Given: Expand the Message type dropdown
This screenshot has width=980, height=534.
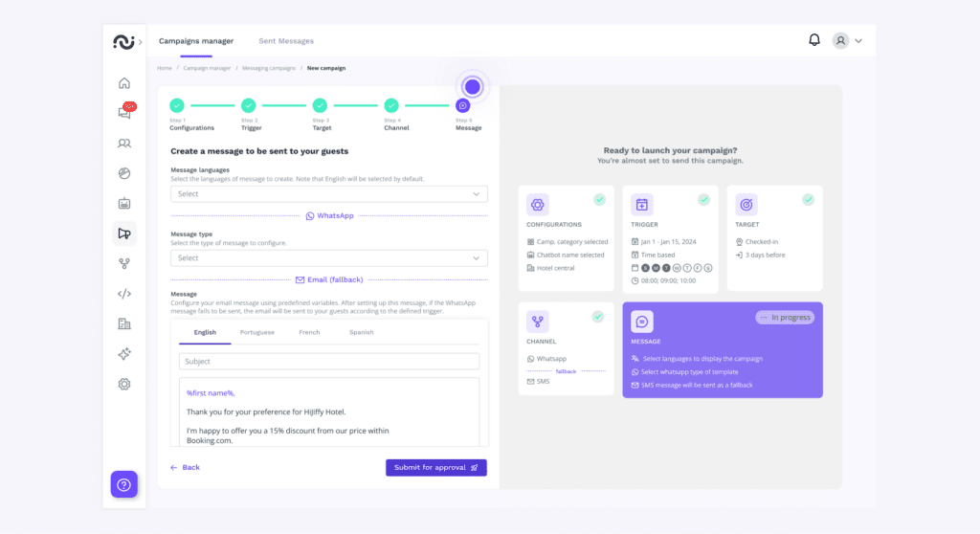Looking at the screenshot, I should pyautogui.click(x=328, y=258).
